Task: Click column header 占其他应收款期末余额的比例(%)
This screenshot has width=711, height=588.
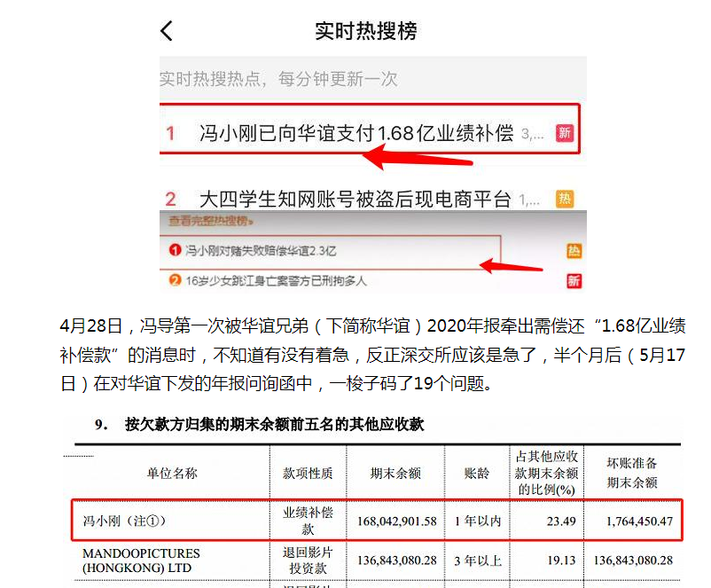Action: (x=546, y=473)
